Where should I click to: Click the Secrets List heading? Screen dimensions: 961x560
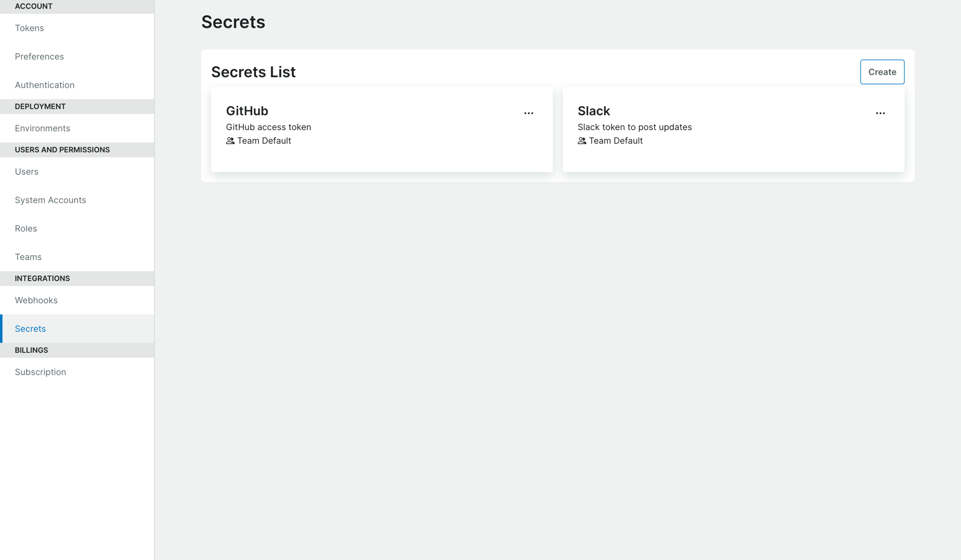point(254,72)
